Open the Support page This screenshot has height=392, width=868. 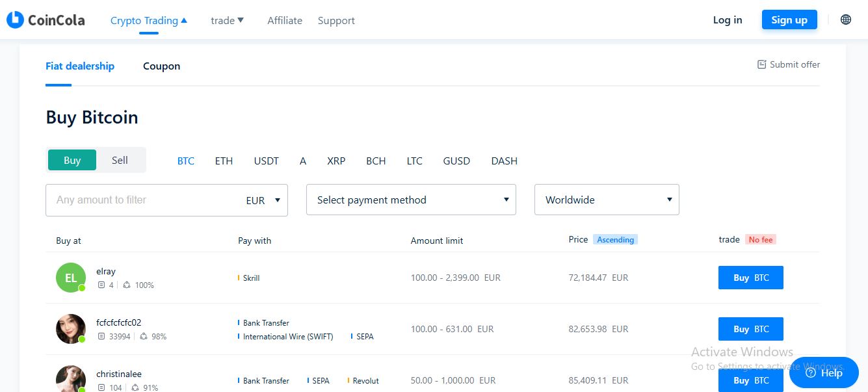click(x=336, y=20)
